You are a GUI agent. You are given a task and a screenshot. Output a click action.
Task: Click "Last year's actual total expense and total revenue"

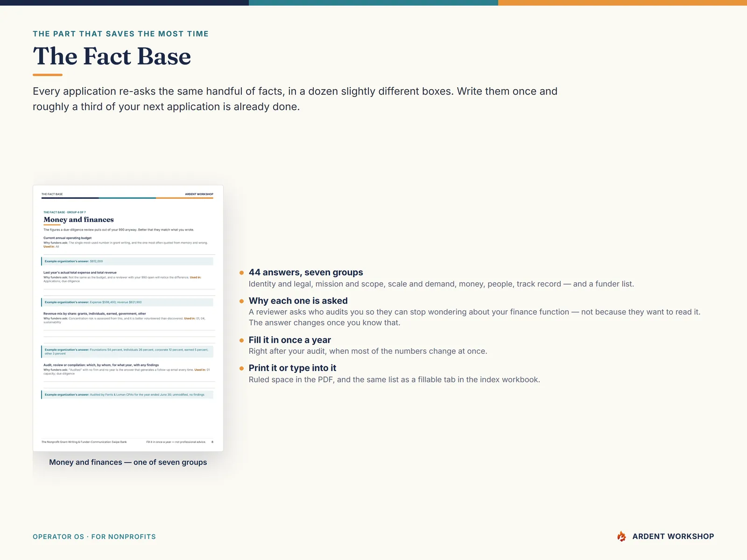[80, 273]
